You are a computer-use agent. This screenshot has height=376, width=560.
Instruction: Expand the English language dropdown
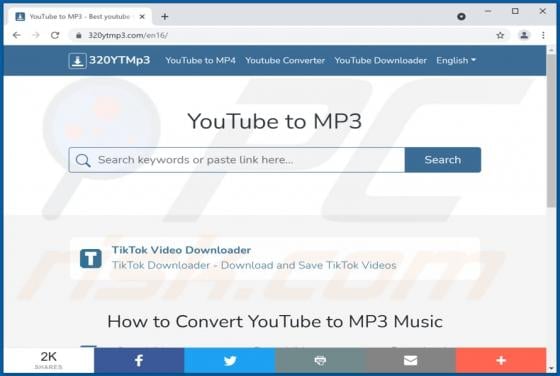click(x=456, y=60)
